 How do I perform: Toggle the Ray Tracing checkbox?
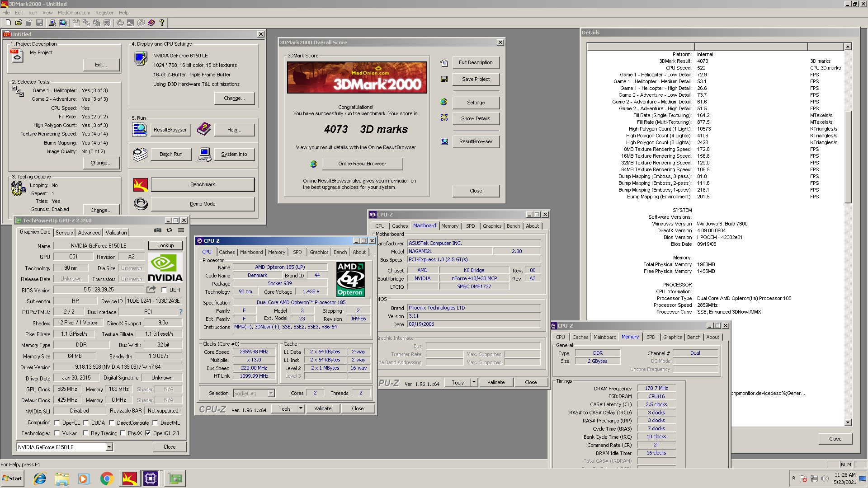[85, 433]
